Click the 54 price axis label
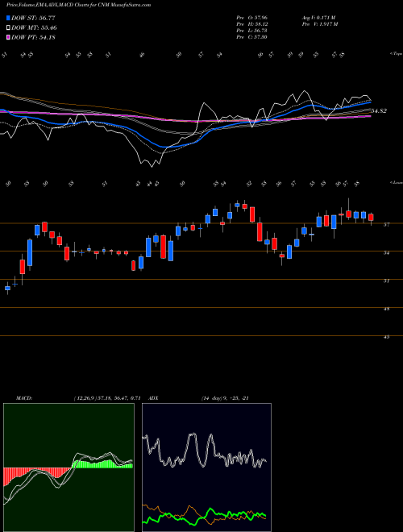Screen dimensions: 403x532 [x=388, y=252]
